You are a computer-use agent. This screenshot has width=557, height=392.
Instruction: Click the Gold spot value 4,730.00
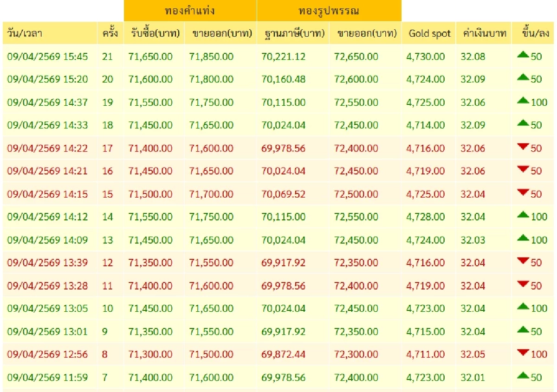click(425, 57)
